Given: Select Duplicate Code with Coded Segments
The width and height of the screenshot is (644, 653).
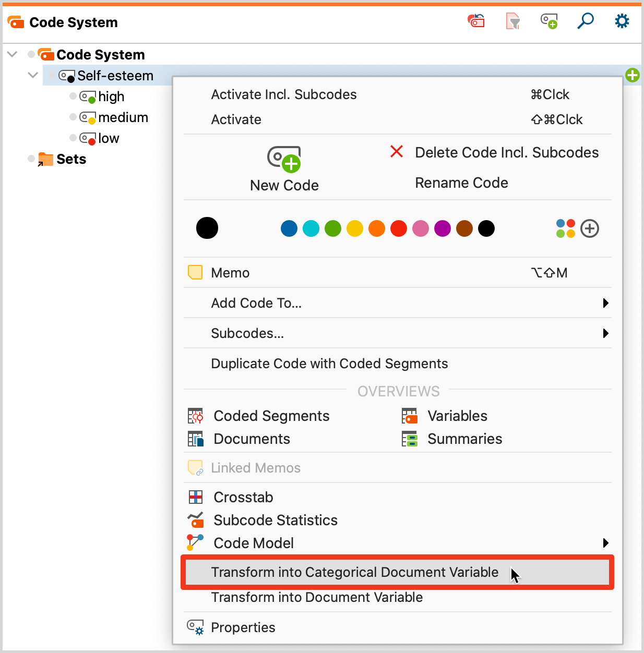Looking at the screenshot, I should (329, 364).
